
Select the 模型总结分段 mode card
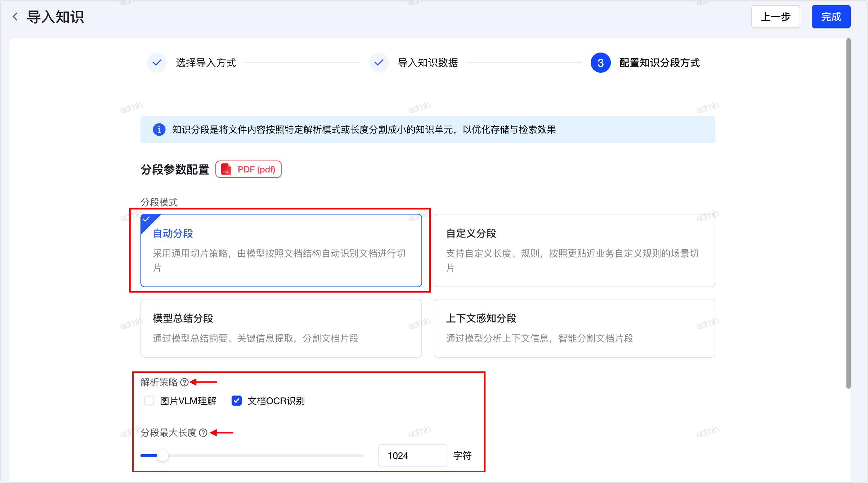[x=281, y=328]
